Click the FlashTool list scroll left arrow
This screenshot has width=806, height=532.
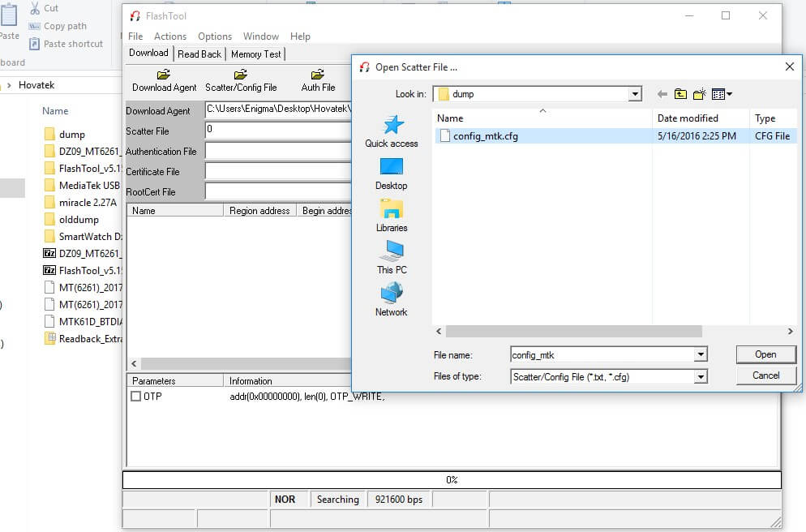134,364
